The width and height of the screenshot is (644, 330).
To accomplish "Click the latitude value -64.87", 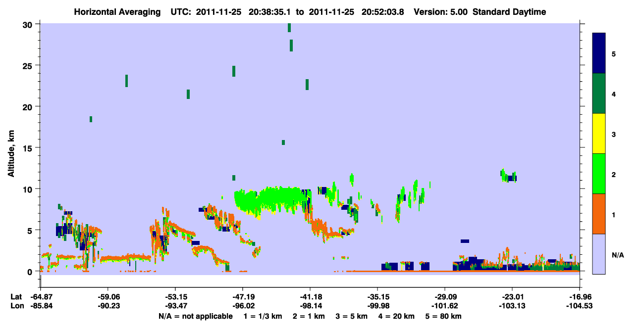I will coord(41,297).
